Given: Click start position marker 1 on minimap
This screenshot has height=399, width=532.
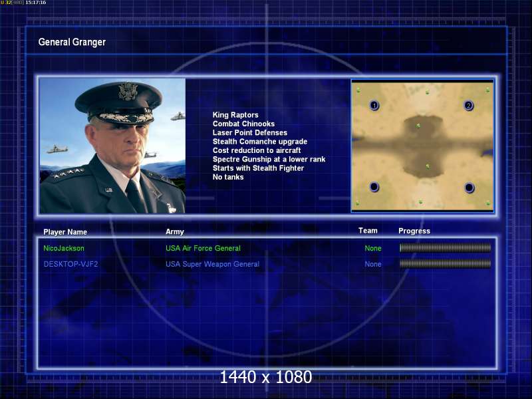Looking at the screenshot, I should point(374,105).
